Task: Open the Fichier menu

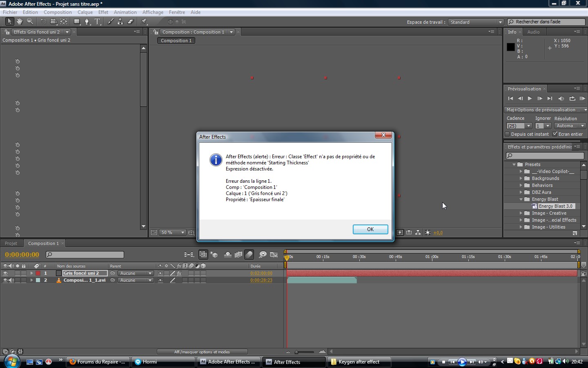Action: [10, 12]
